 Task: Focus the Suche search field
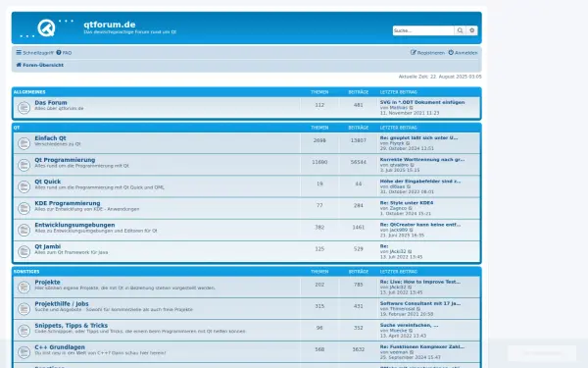[423, 30]
